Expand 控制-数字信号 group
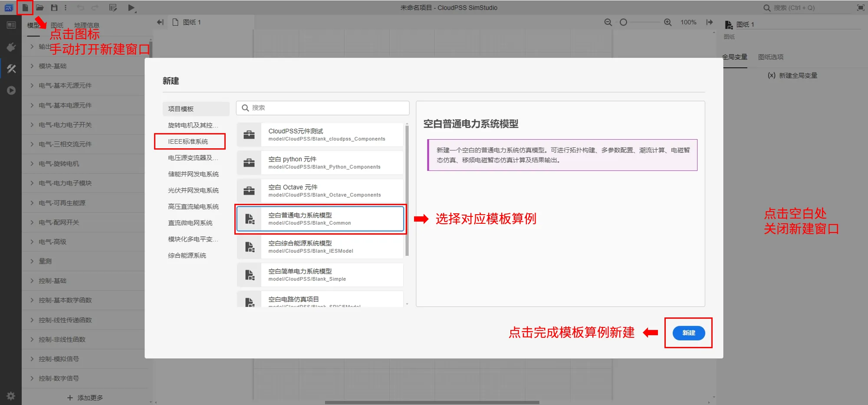The image size is (868, 405). [85, 379]
